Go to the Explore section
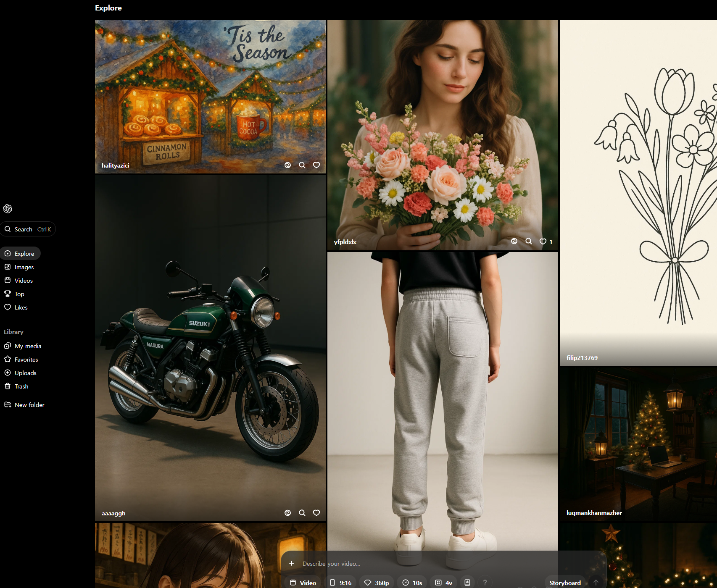This screenshot has width=717, height=588. pyautogui.click(x=20, y=254)
